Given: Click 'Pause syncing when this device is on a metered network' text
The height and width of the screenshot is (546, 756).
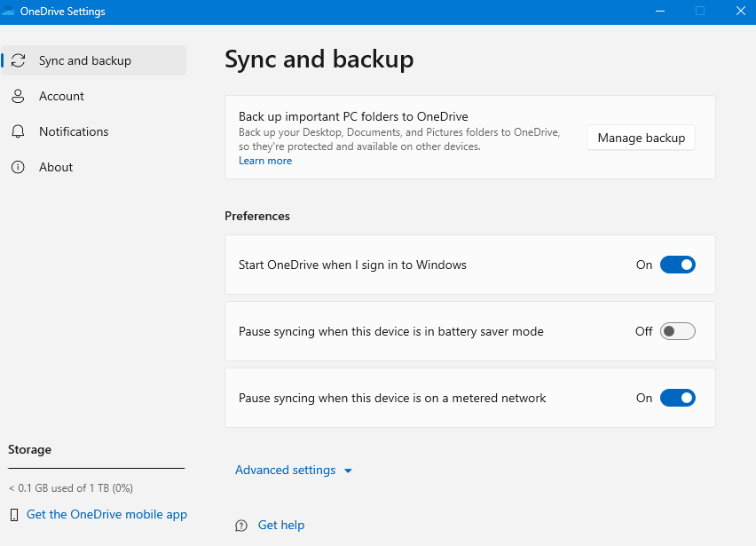Looking at the screenshot, I should click(392, 398).
